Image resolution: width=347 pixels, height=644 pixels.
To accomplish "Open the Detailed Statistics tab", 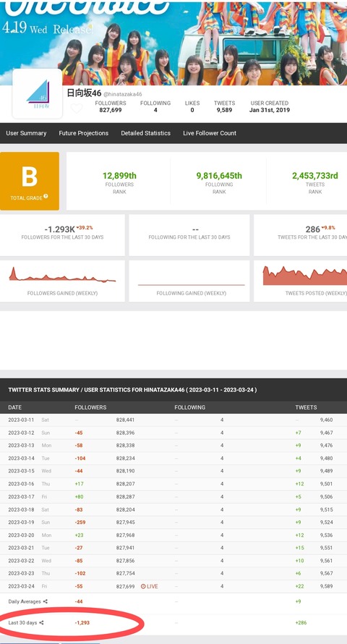I will 145,133.
